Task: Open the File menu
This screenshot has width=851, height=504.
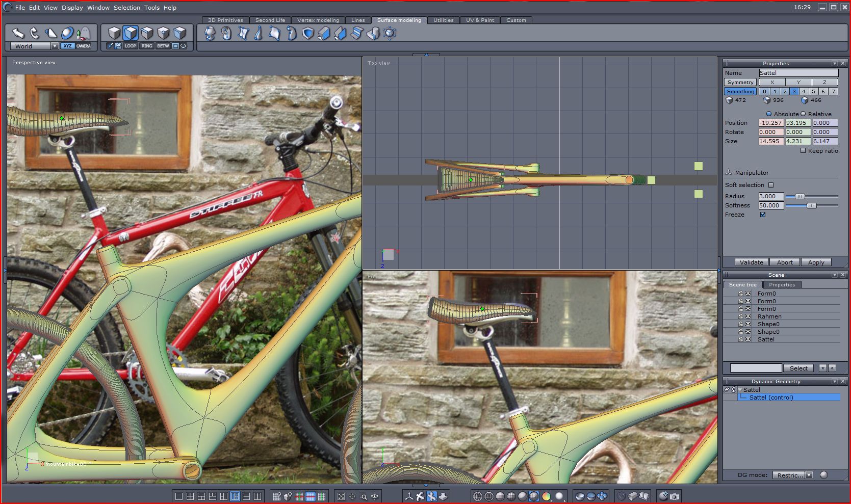Action: point(20,8)
